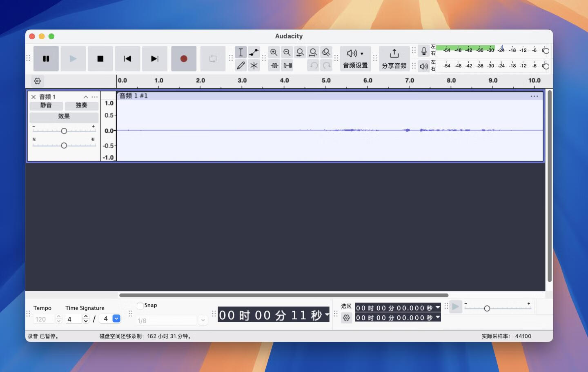Image resolution: width=588 pixels, height=372 pixels.
Task: Click the Play button
Action: [x=73, y=59]
